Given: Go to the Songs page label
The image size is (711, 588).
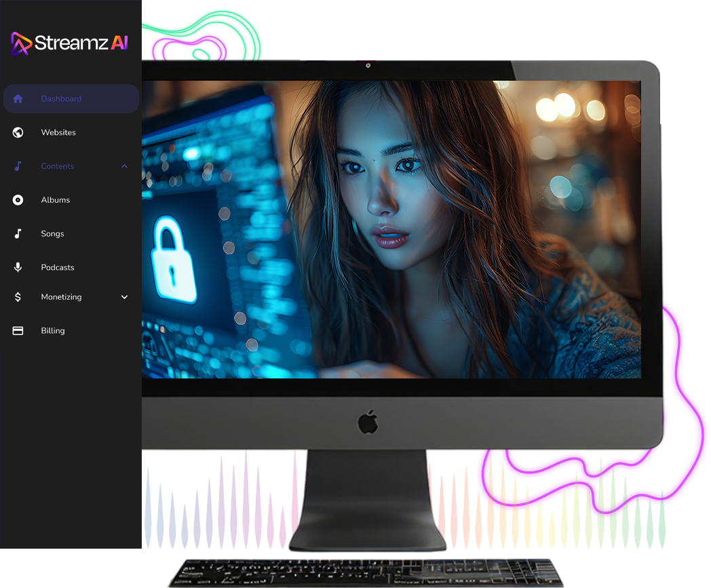Looking at the screenshot, I should [52, 233].
